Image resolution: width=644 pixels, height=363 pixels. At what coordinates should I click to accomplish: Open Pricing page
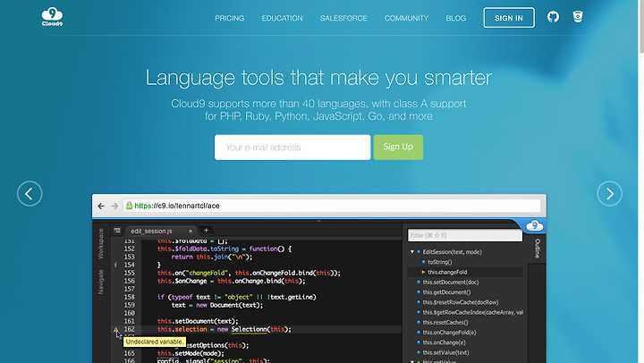tap(230, 18)
